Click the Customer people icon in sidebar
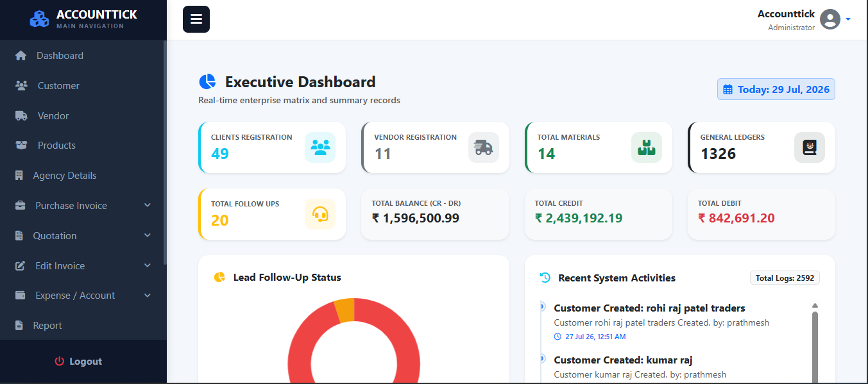The height and width of the screenshot is (384, 868). (x=21, y=86)
